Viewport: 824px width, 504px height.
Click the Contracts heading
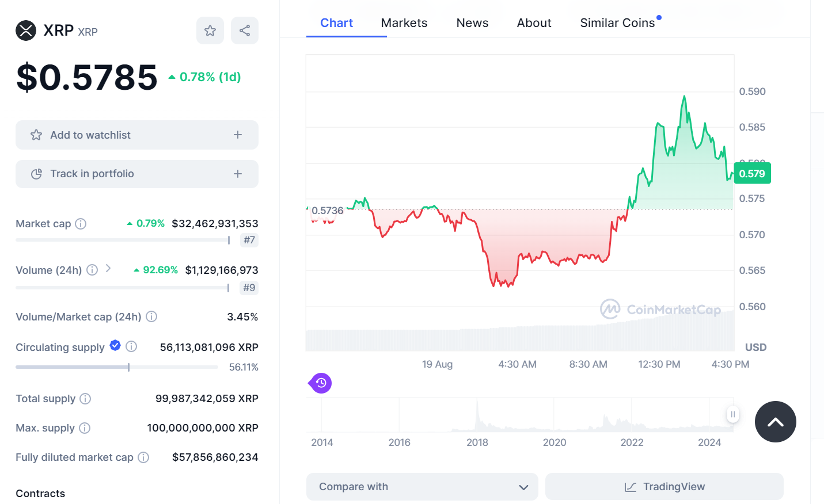40,493
